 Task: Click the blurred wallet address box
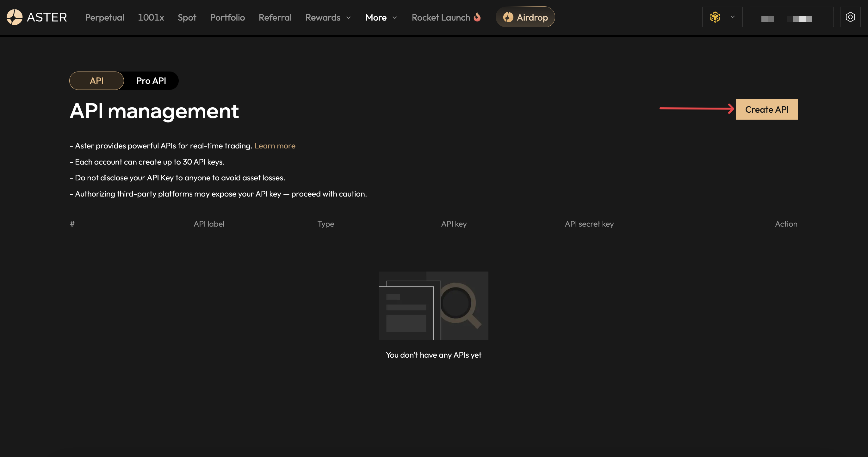click(791, 17)
